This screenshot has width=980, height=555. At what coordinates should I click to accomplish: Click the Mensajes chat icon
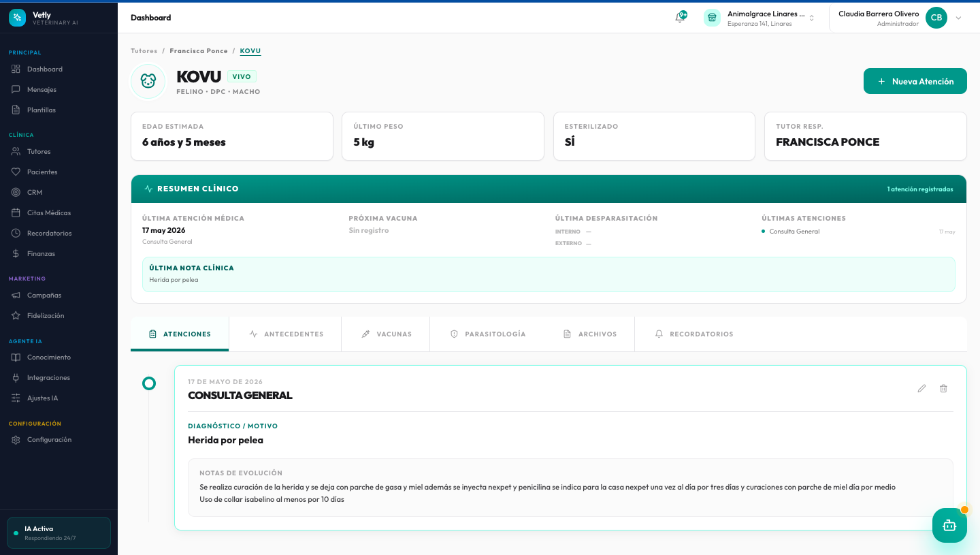[x=16, y=89]
